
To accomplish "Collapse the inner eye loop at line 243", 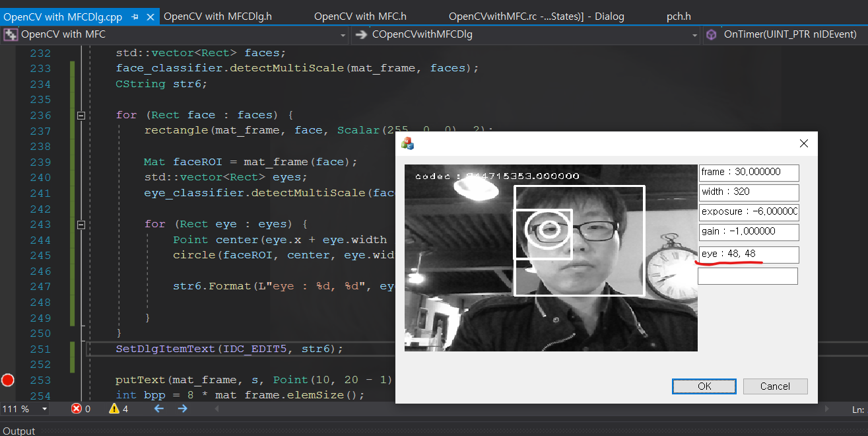I will (x=81, y=224).
